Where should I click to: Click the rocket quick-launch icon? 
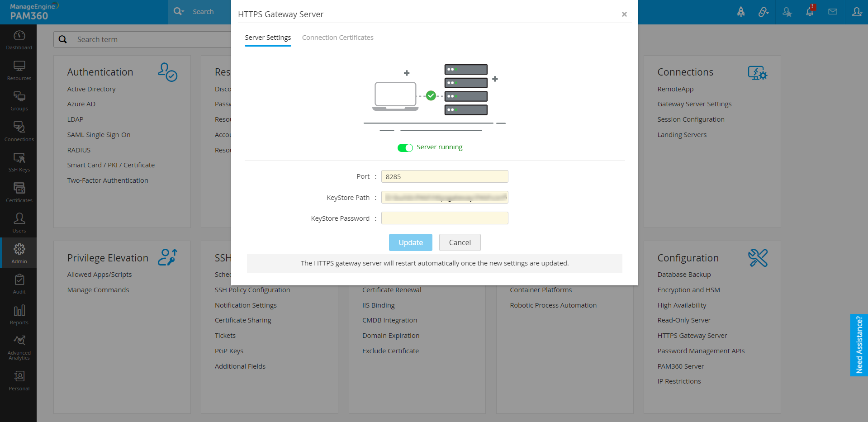click(x=740, y=12)
